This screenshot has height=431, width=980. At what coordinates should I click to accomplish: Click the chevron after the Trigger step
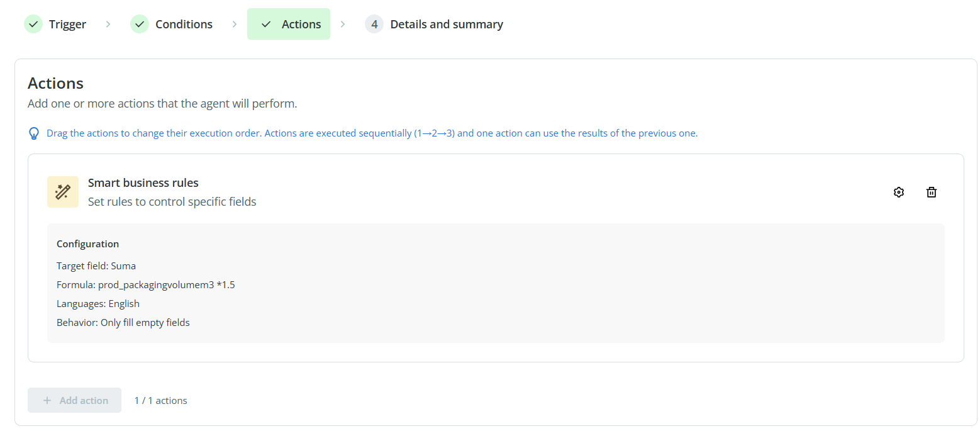(x=108, y=25)
